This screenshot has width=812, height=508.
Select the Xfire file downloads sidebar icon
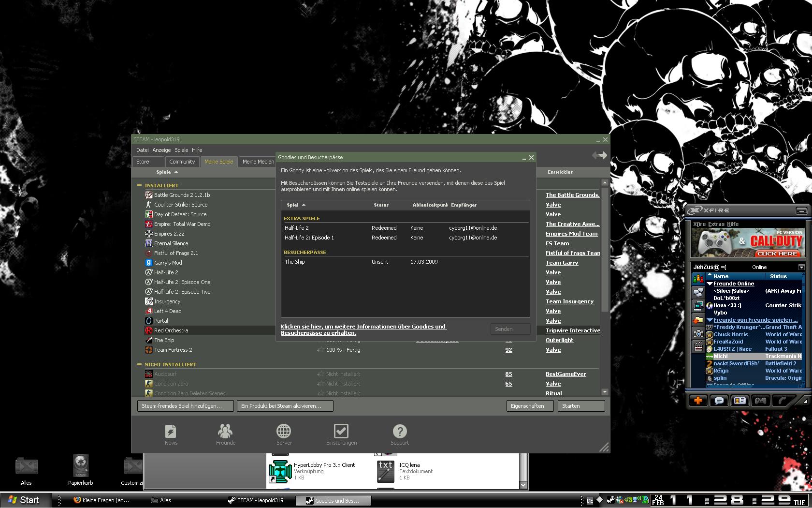(698, 319)
